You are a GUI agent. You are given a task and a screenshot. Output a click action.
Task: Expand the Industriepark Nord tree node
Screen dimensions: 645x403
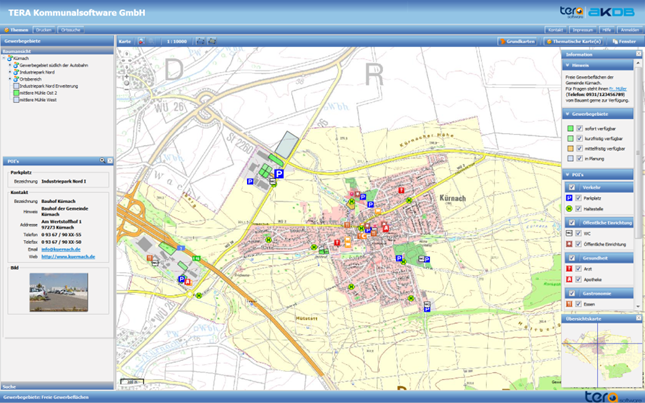point(9,72)
